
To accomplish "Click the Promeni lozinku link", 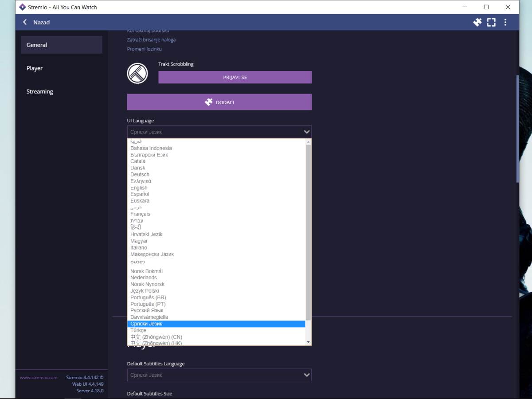I will (144, 49).
